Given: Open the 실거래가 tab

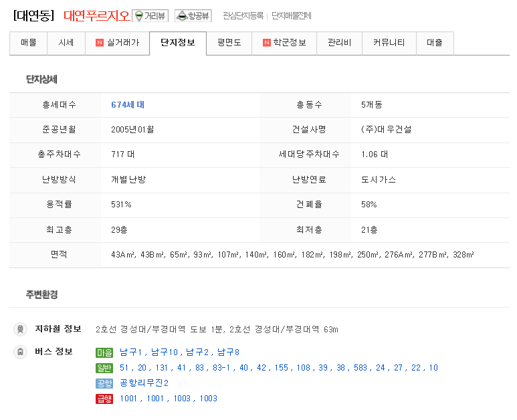Looking at the screenshot, I should (x=118, y=43).
